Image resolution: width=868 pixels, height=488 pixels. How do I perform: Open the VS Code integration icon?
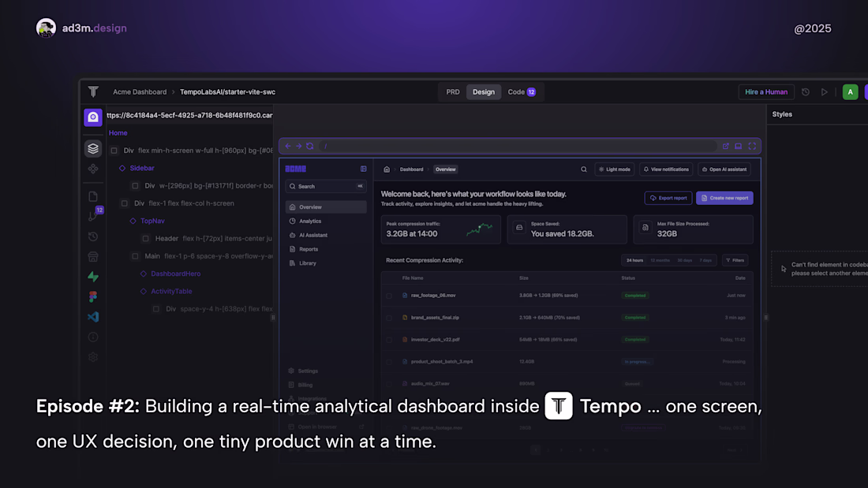[93, 317]
